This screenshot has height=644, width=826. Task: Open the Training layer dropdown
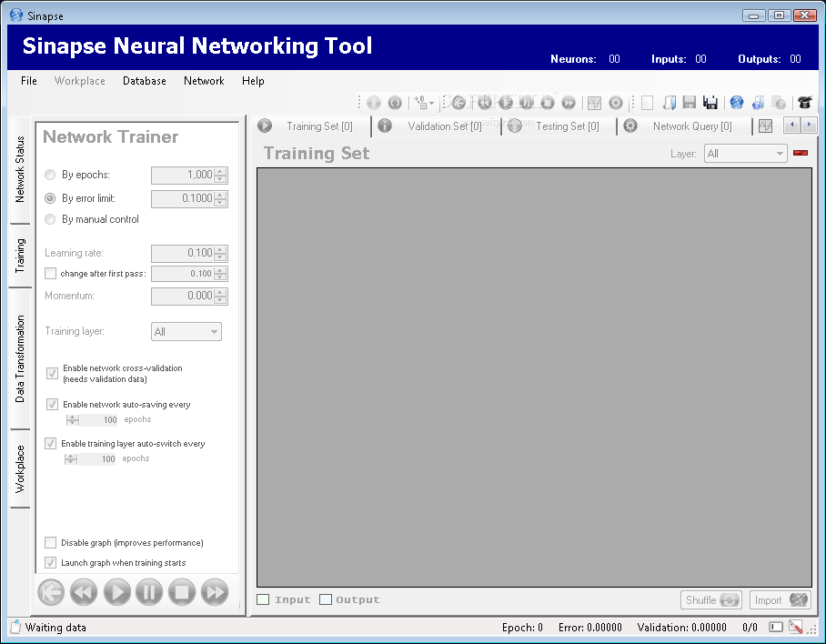point(186,332)
